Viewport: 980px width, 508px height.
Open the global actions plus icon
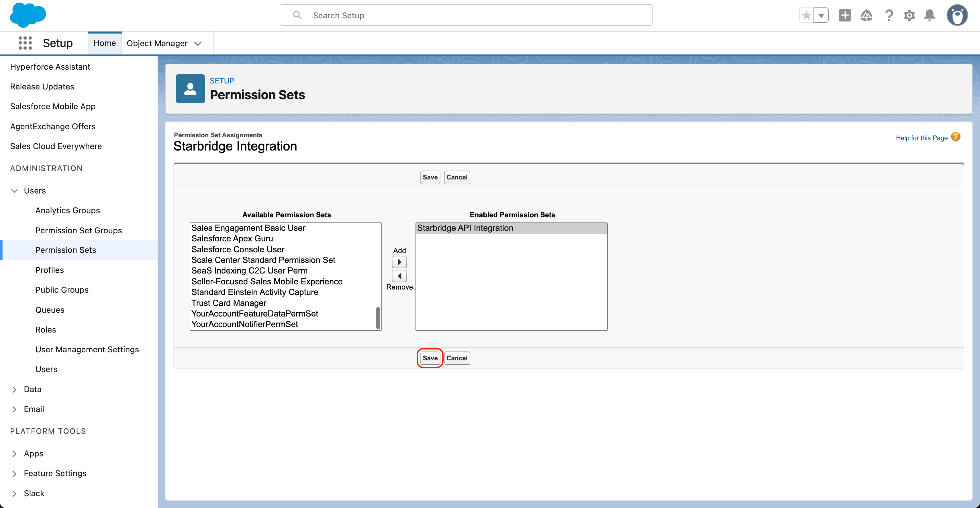844,15
